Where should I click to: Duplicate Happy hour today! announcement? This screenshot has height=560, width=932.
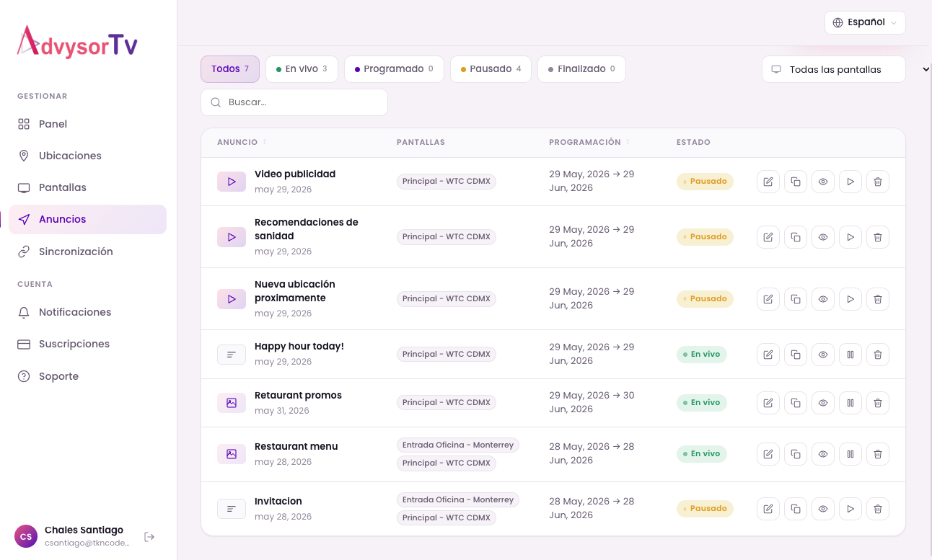point(796,355)
